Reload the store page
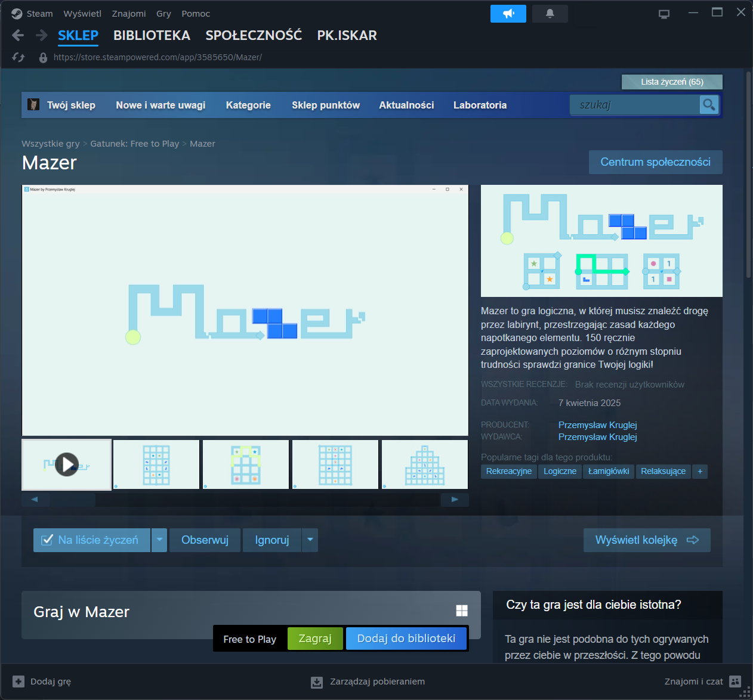753x700 pixels. point(18,57)
